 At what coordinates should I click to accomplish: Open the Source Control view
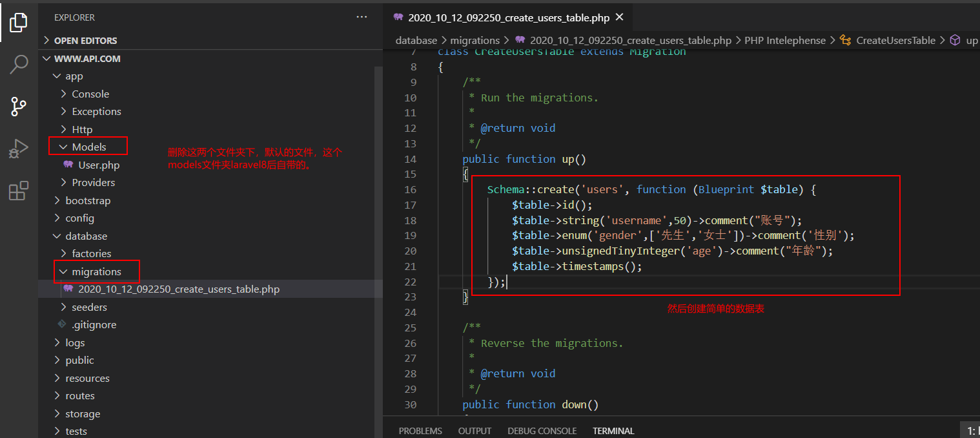click(x=18, y=106)
